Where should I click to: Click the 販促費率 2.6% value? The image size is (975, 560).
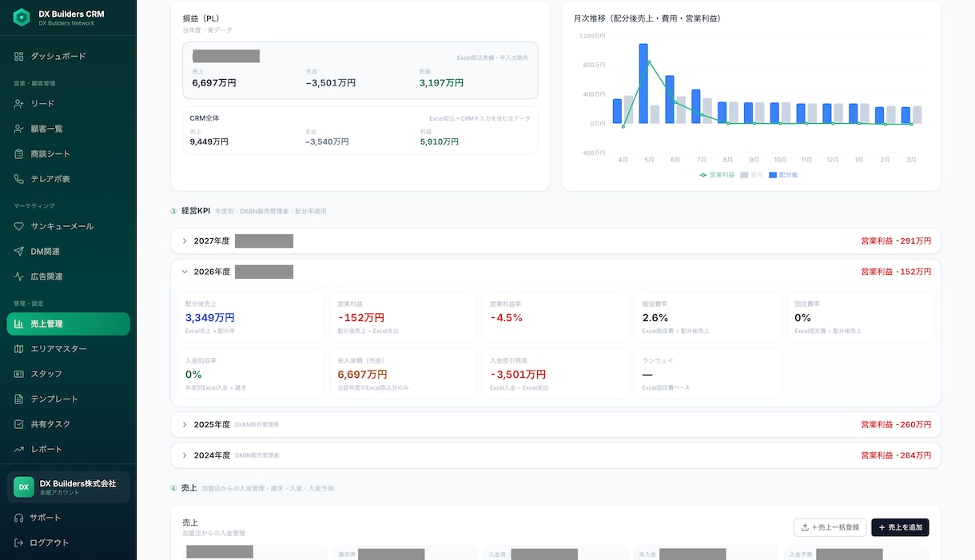(x=655, y=317)
